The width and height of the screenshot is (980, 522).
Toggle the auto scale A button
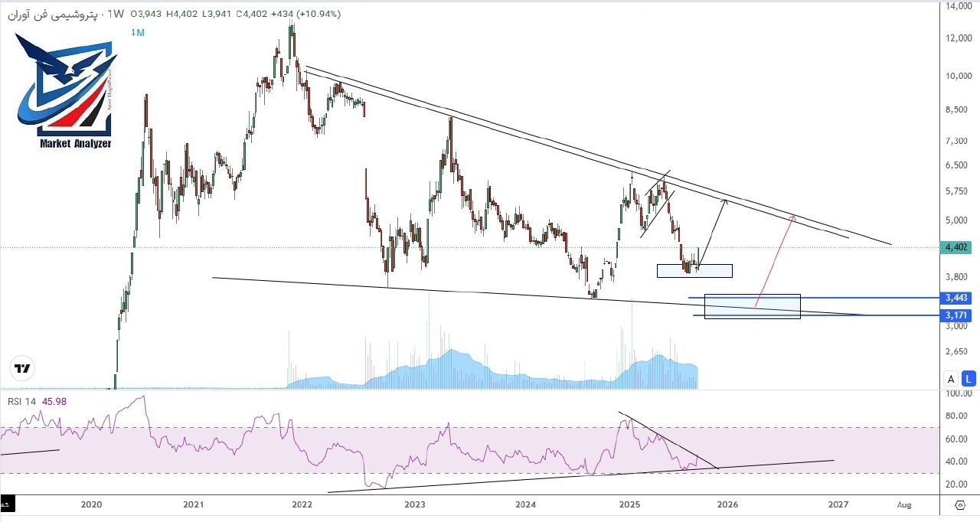click(951, 378)
